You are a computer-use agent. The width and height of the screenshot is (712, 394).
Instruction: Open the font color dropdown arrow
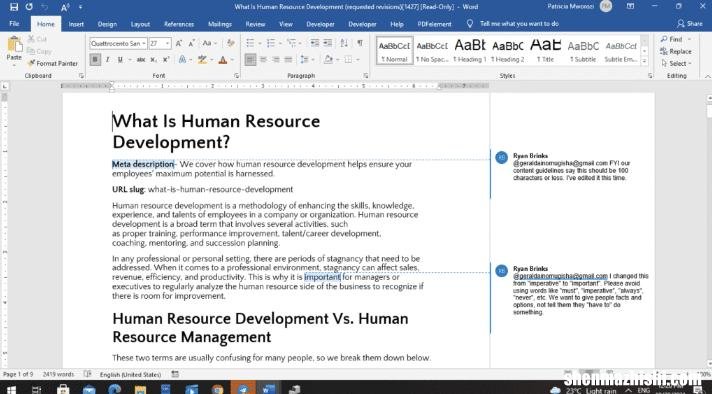click(x=232, y=59)
